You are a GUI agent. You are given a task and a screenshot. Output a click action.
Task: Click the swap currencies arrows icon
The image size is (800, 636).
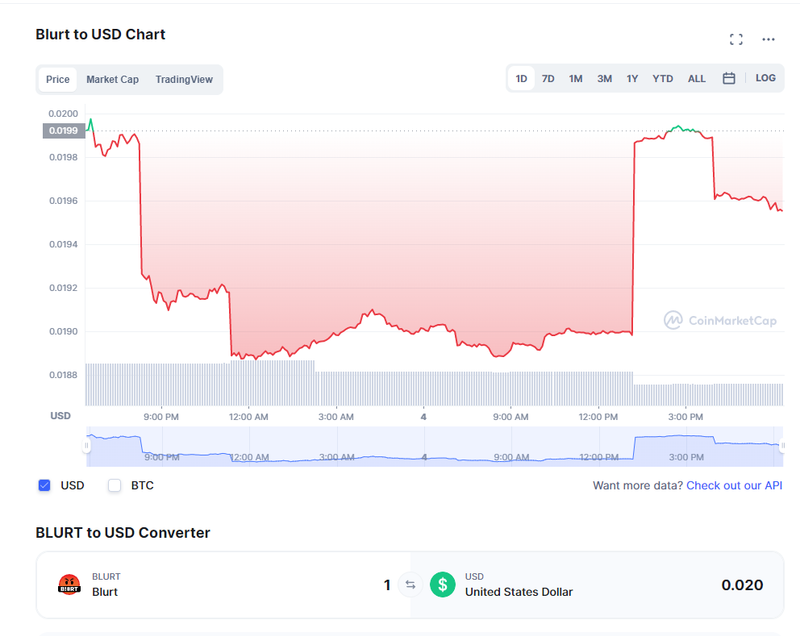pyautogui.click(x=410, y=584)
